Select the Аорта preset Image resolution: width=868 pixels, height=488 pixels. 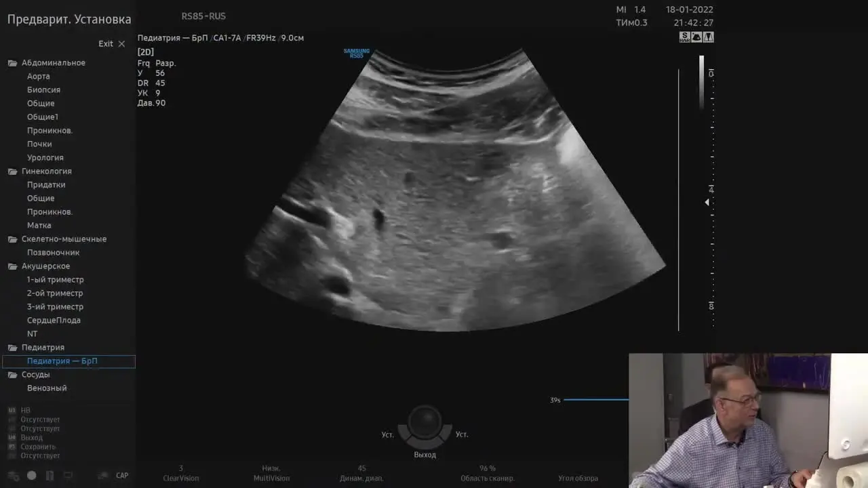coord(39,77)
